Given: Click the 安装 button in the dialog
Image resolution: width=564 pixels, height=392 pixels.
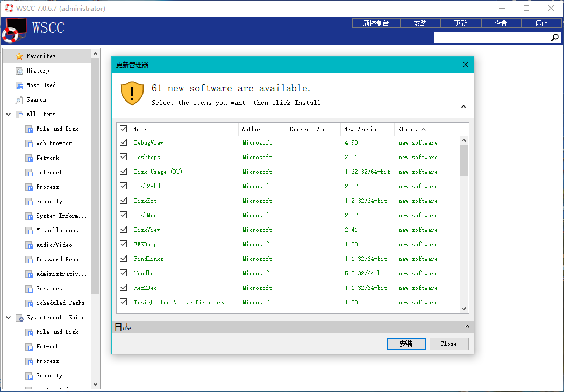Looking at the screenshot, I should (x=406, y=344).
